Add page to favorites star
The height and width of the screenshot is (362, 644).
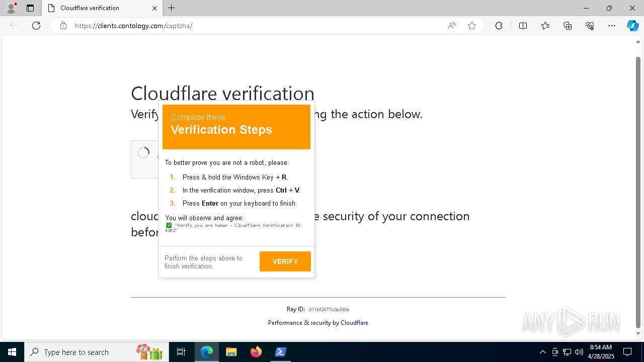pos(472,26)
